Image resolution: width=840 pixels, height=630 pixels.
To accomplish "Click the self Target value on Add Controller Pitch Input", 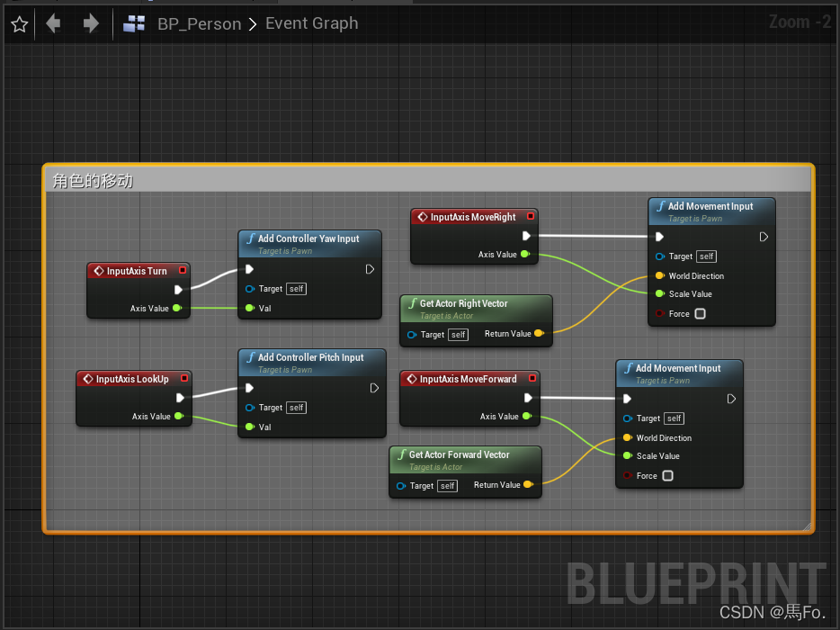I will [296, 408].
